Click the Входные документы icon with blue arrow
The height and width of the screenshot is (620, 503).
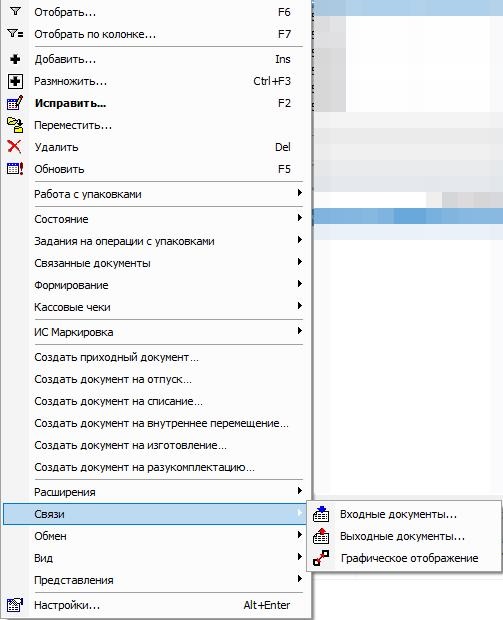321,514
